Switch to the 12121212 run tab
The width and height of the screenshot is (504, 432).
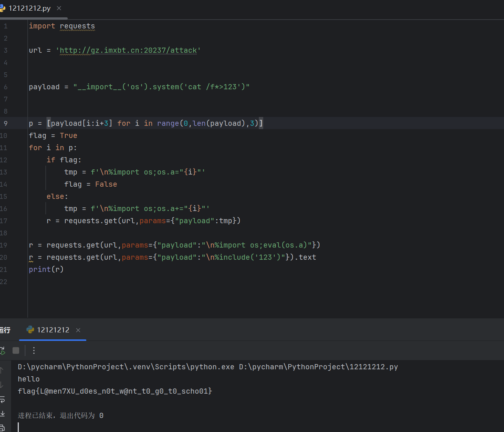(x=53, y=330)
